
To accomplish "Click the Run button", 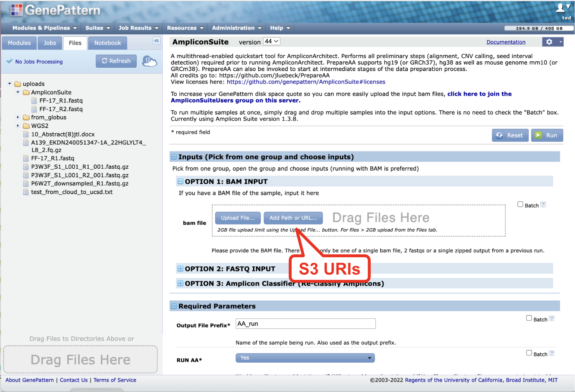I will pyautogui.click(x=547, y=135).
